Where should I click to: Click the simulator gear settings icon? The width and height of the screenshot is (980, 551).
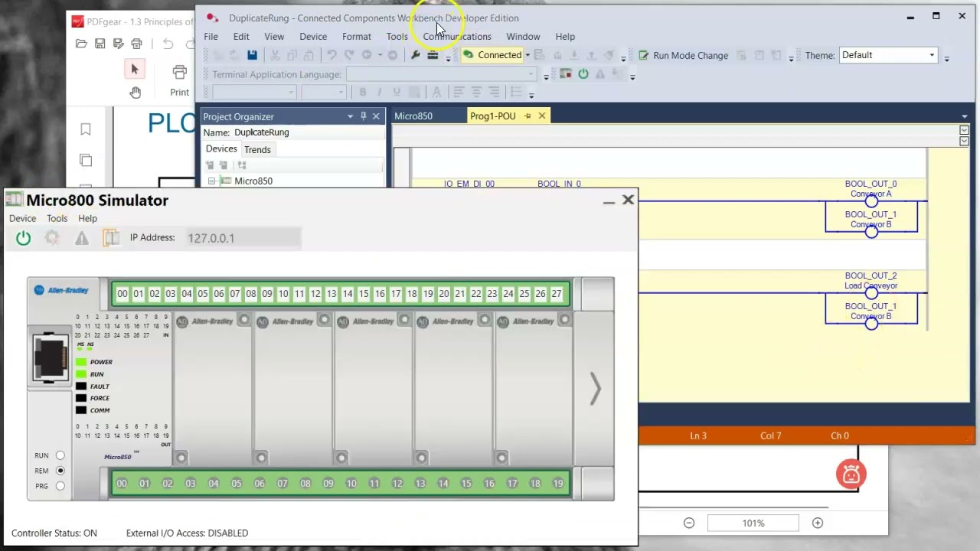52,238
